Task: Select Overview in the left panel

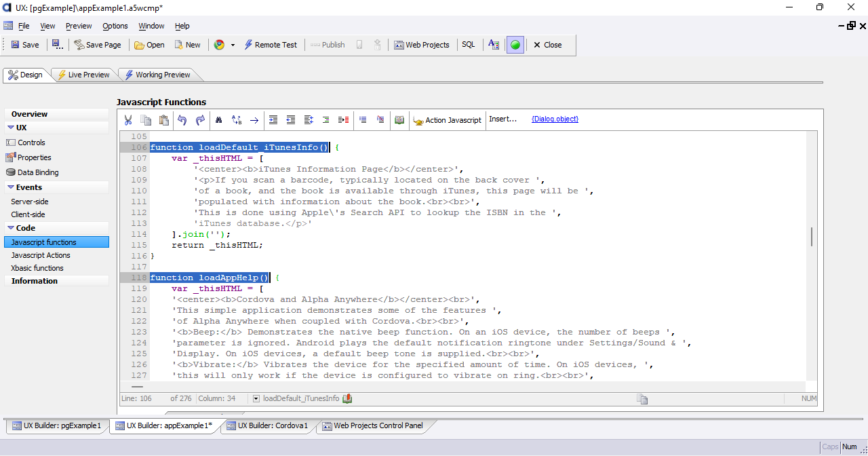Action: [56, 114]
